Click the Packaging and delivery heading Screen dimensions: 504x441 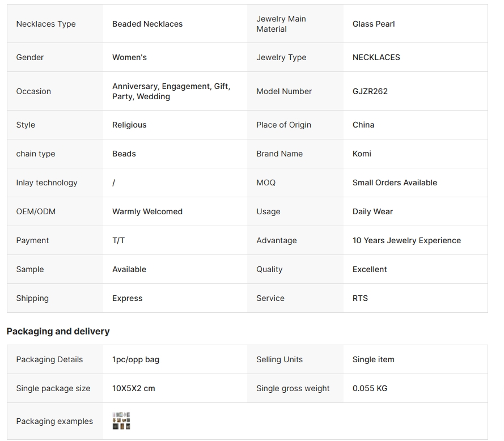[58, 331]
